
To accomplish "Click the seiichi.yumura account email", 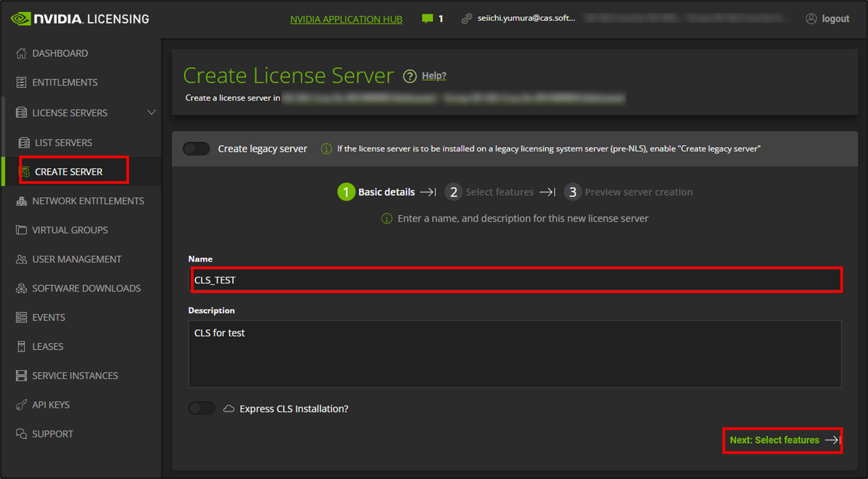I will (526, 18).
